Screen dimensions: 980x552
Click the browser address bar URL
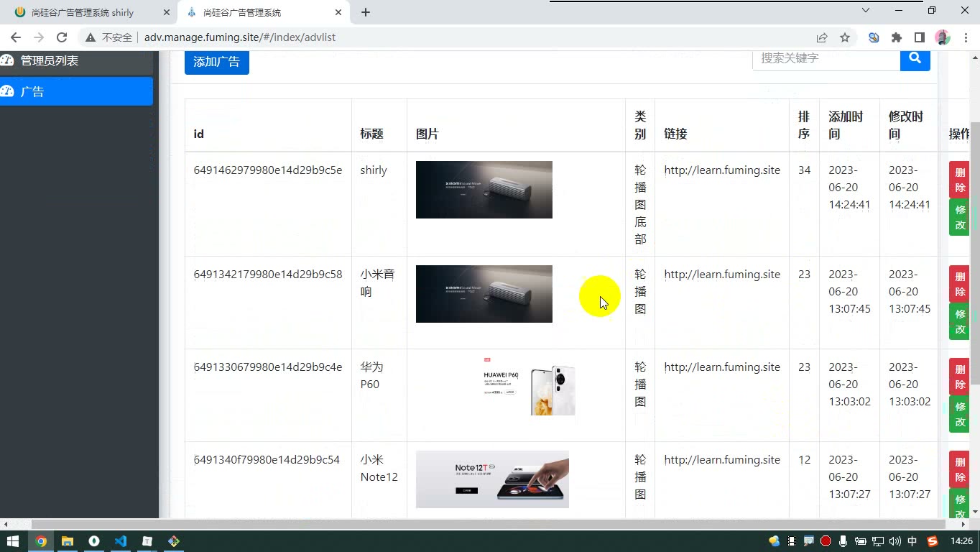tap(240, 37)
